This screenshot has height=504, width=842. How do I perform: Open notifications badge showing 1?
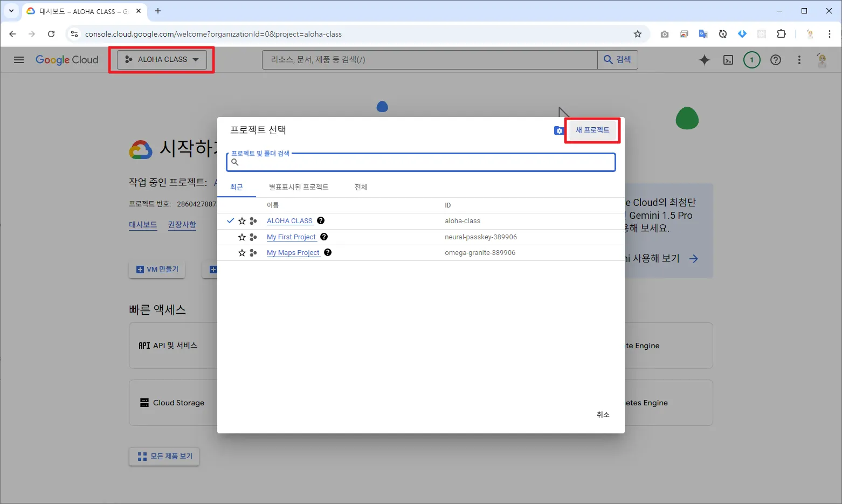click(752, 60)
